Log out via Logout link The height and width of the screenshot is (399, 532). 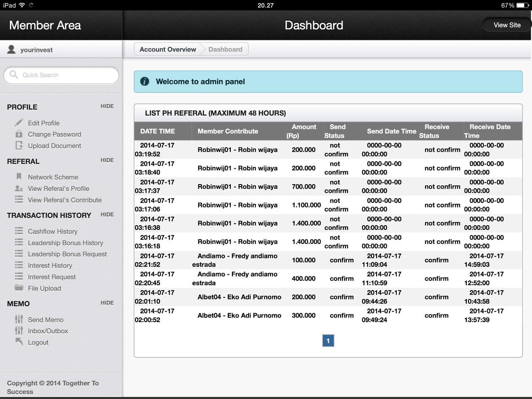click(x=38, y=342)
